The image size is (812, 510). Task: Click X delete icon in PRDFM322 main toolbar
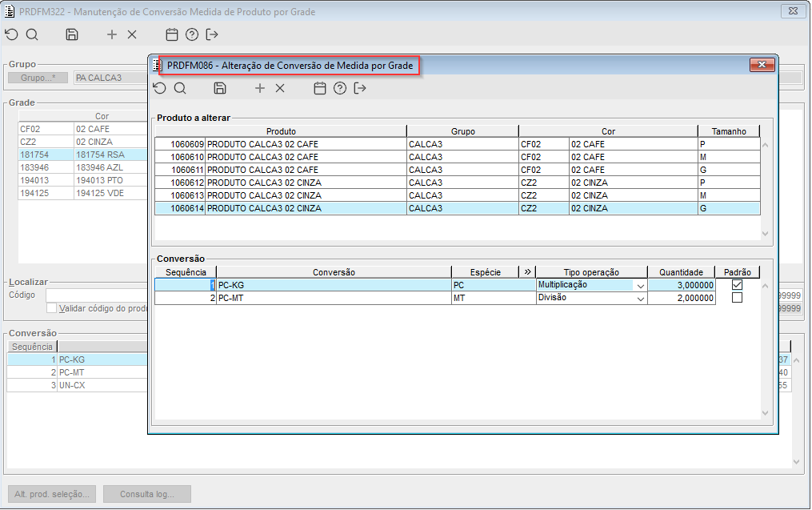click(x=132, y=34)
